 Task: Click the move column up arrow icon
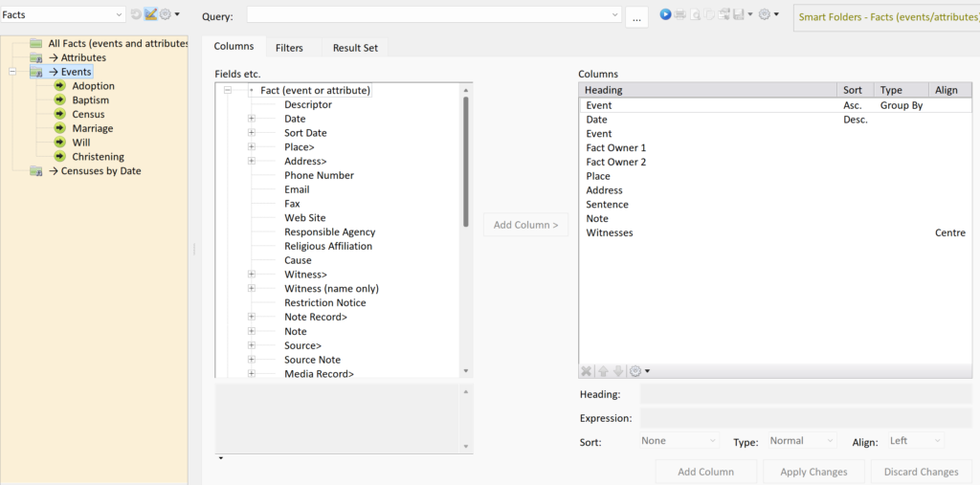click(x=603, y=371)
